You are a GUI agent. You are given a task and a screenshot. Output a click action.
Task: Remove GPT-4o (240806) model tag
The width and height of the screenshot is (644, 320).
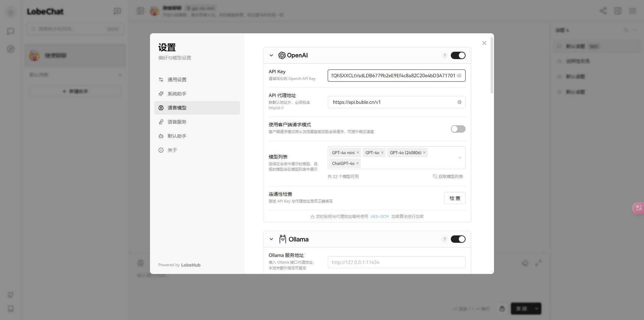pos(424,152)
